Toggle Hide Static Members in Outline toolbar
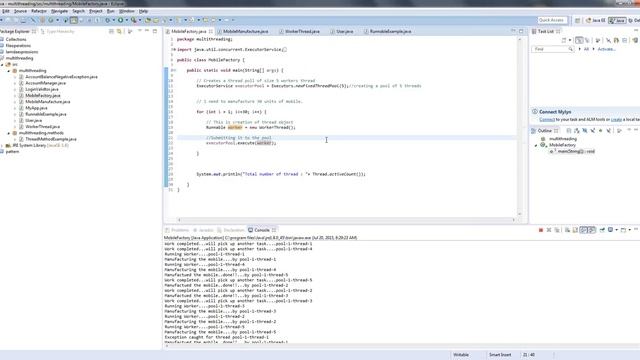This screenshot has height=360, width=640. coord(593,131)
